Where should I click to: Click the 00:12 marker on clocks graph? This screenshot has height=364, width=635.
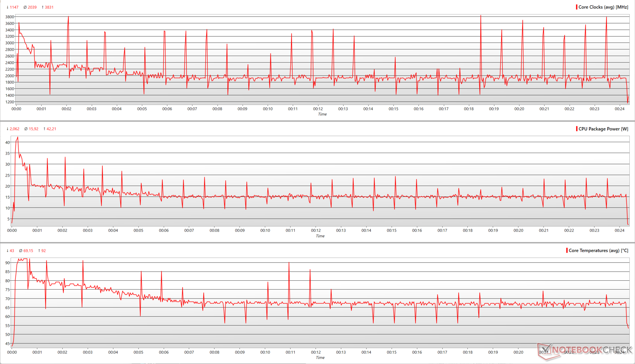pyautogui.click(x=318, y=109)
